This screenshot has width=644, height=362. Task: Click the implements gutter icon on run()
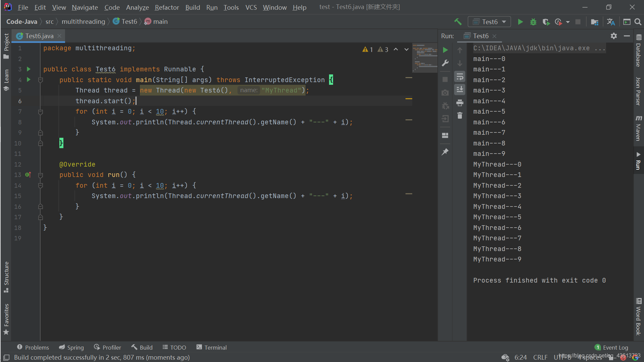(x=28, y=175)
